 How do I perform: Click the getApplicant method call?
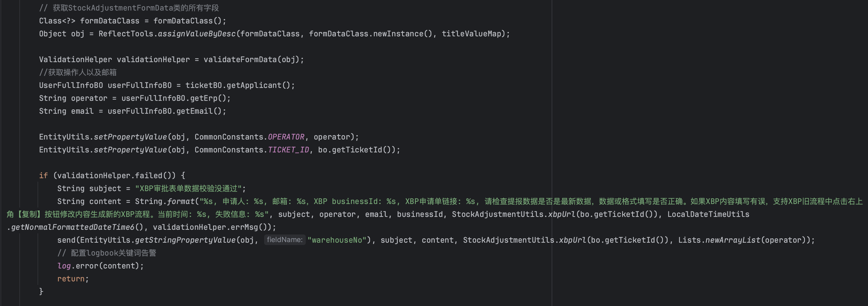coord(254,85)
